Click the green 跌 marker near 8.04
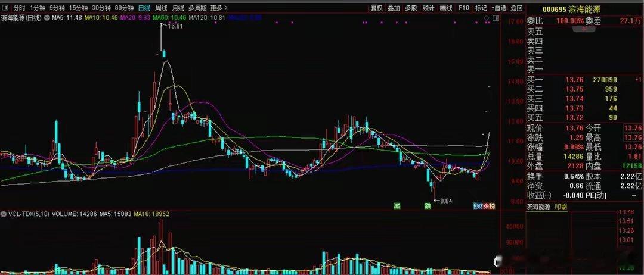The height and width of the screenshot is (275, 644). pyautogui.click(x=428, y=206)
